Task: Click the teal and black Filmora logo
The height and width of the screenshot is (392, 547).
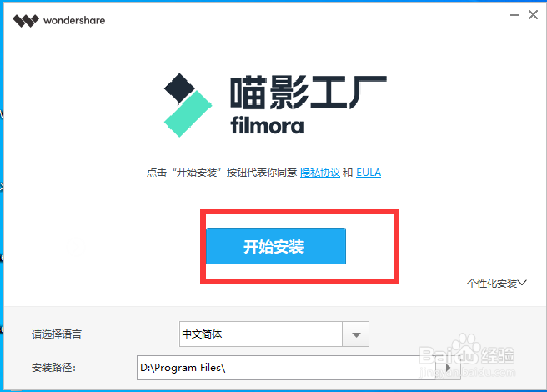Action: click(188, 105)
